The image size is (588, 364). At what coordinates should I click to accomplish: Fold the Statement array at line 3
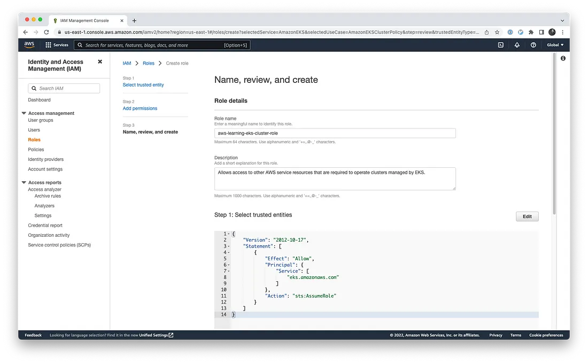click(x=229, y=246)
